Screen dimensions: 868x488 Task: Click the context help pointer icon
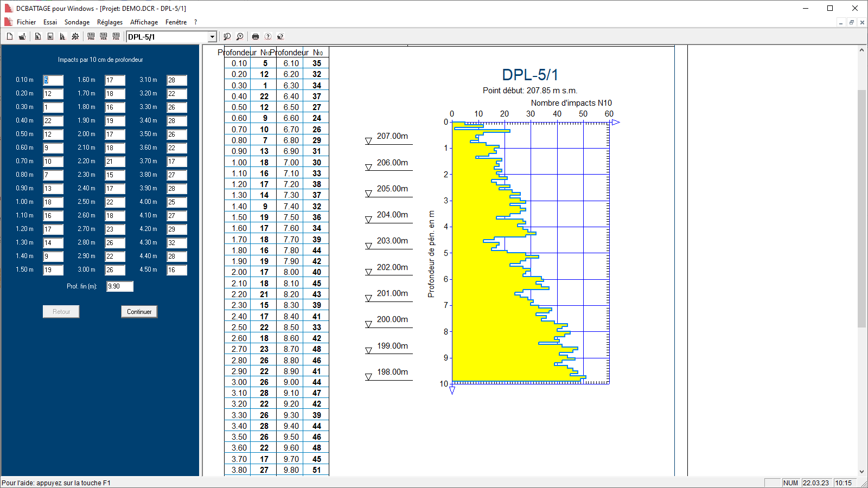pos(280,36)
